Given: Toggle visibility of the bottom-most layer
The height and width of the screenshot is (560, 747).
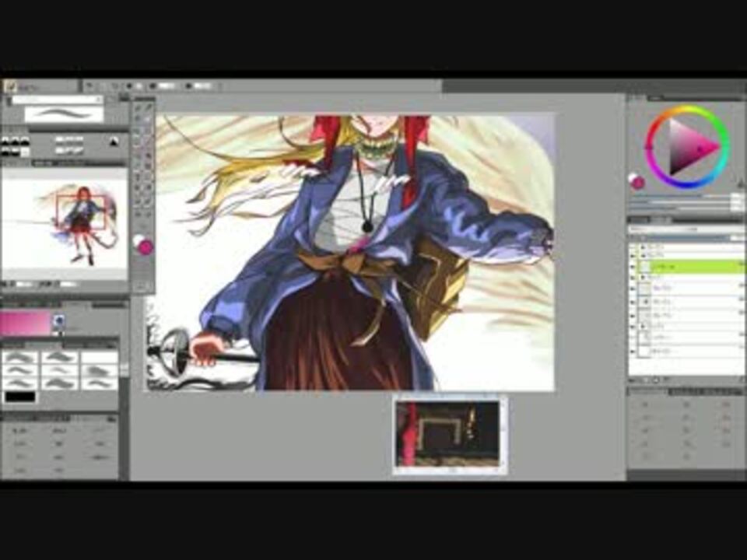Looking at the screenshot, I should [x=633, y=351].
